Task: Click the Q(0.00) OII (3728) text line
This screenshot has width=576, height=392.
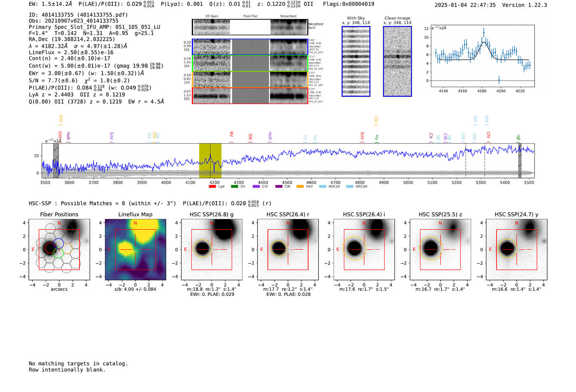Action: pos(96,102)
